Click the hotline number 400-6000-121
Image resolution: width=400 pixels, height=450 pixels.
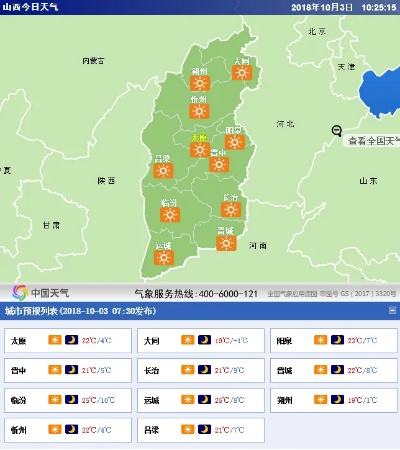pos(228,294)
